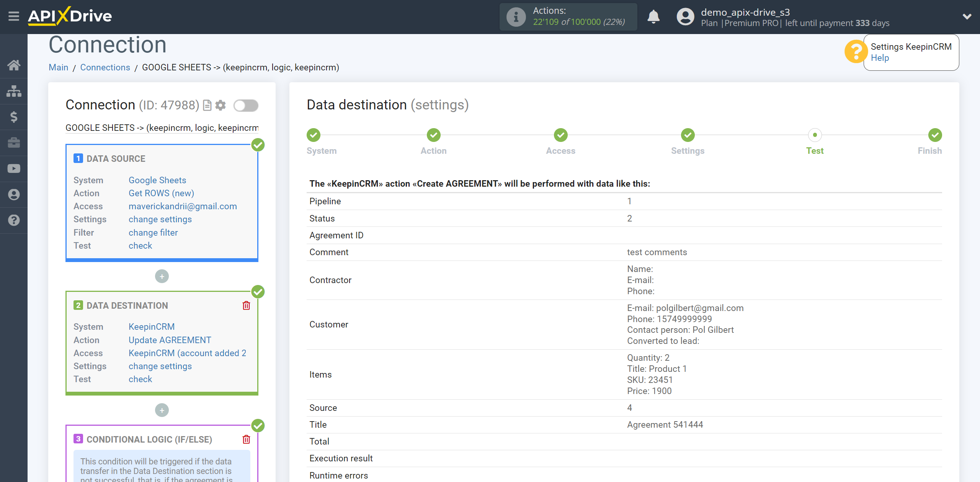Click check in Data Source test

coord(140,246)
